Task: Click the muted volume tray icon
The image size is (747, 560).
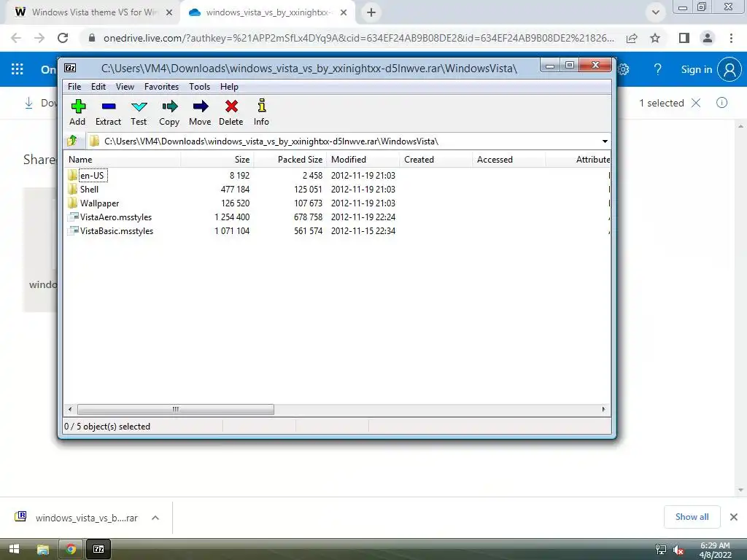Action: [x=678, y=550]
